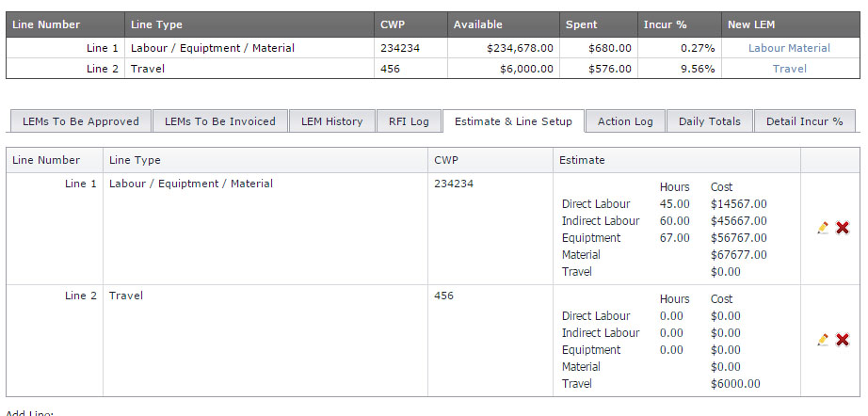Click the pencil icon for Line 2 Travel
The image size is (868, 416).
824,340
